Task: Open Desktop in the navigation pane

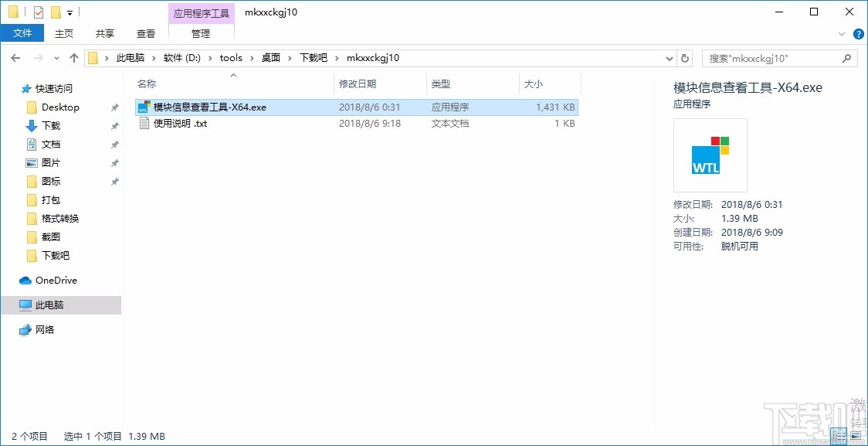Action: (x=60, y=107)
